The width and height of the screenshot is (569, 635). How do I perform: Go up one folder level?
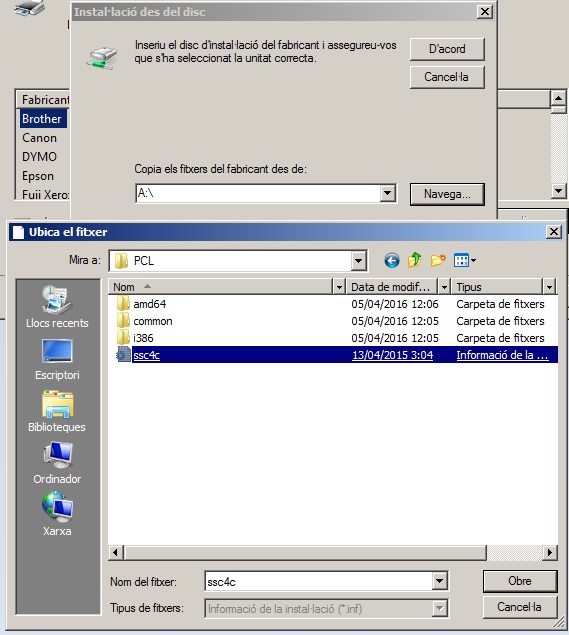[414, 260]
